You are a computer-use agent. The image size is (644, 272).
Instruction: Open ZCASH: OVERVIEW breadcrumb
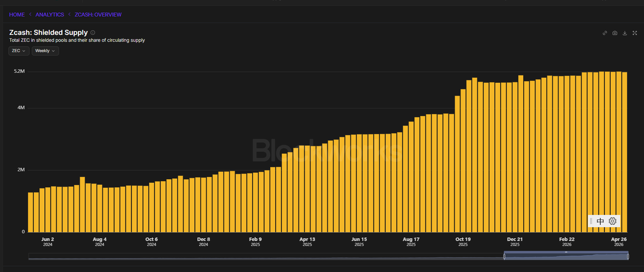pyautogui.click(x=98, y=14)
